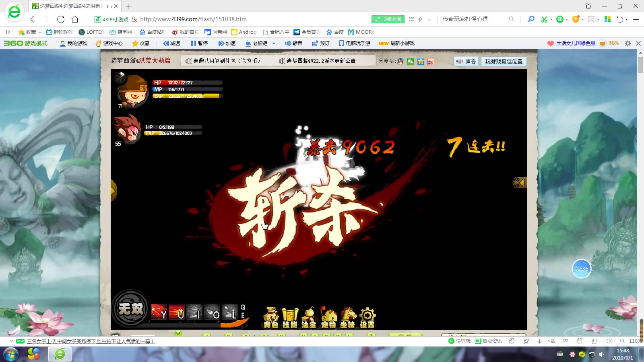Open 我的游戏 in game mode bar

pyautogui.click(x=73, y=43)
